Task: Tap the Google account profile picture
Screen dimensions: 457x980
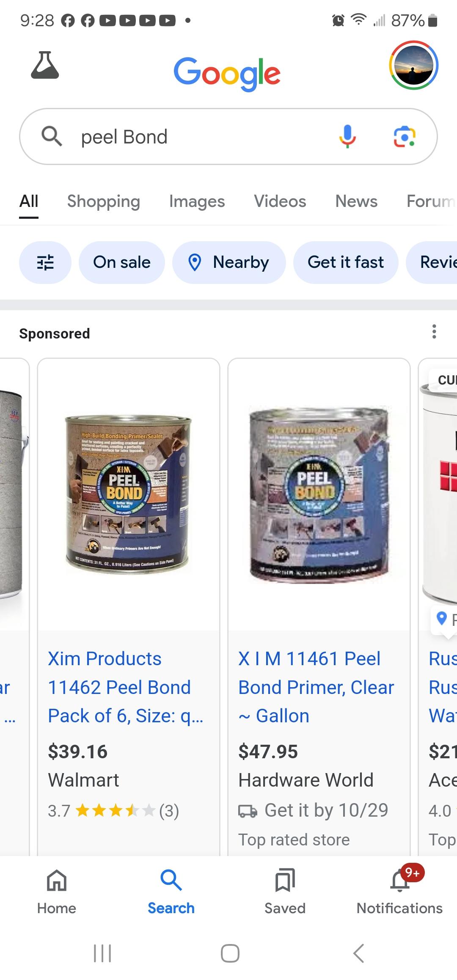Action: click(413, 65)
